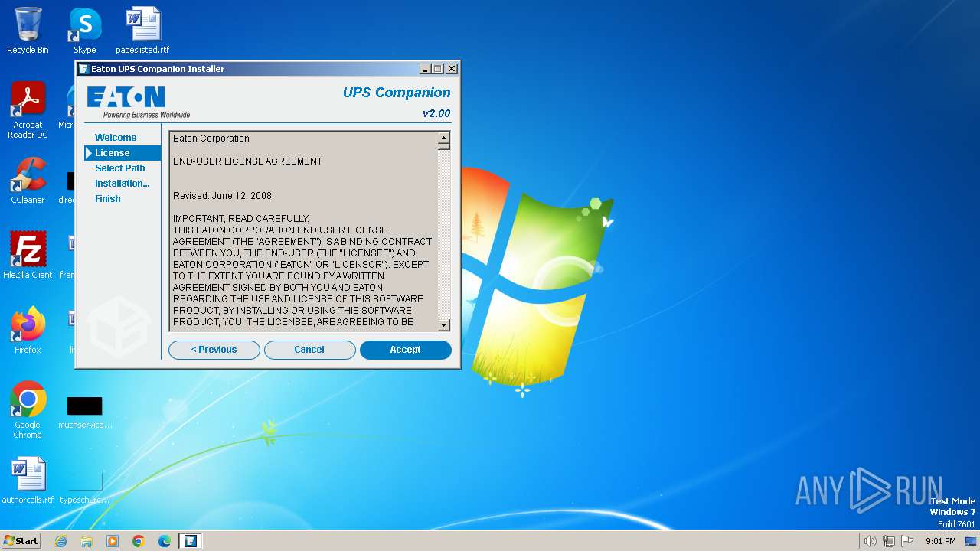The width and height of the screenshot is (980, 551).
Task: Select the Finish step in sidebar
Action: [108, 199]
